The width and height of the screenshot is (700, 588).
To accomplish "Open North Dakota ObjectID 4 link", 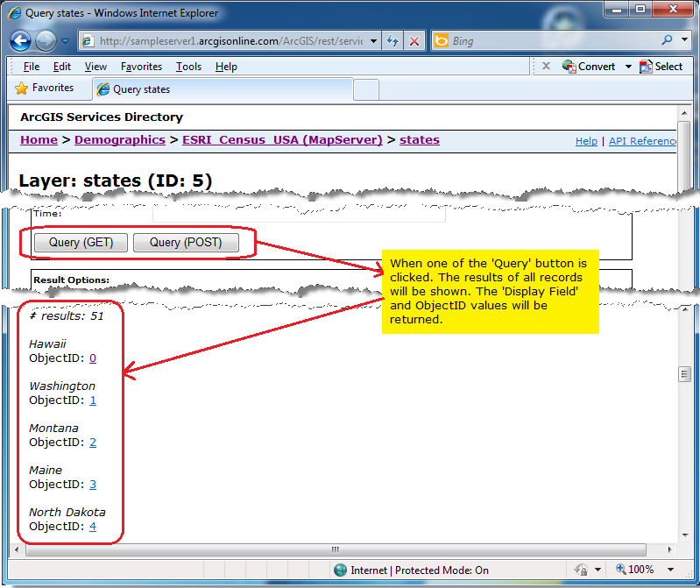I will coord(92,527).
